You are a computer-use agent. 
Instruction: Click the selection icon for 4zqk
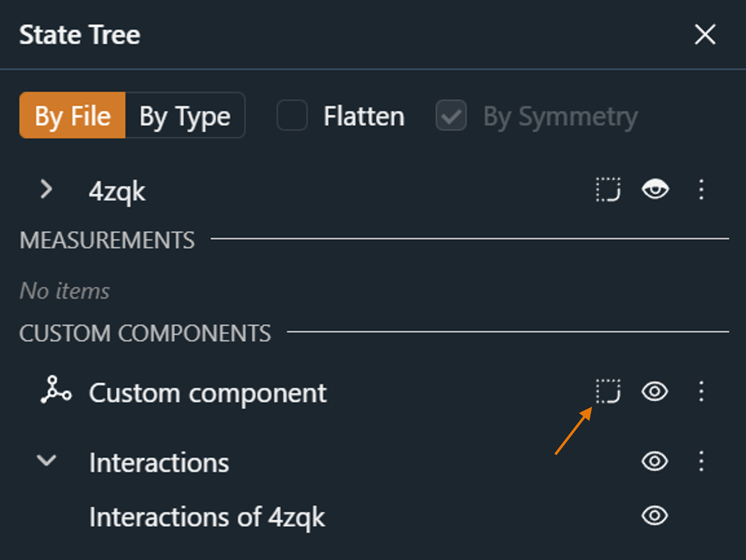click(x=608, y=190)
